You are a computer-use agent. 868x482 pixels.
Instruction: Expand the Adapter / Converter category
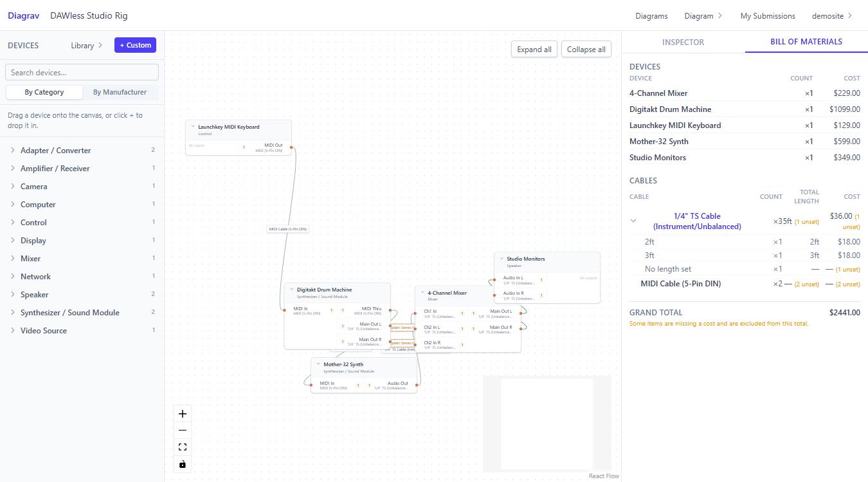point(82,151)
